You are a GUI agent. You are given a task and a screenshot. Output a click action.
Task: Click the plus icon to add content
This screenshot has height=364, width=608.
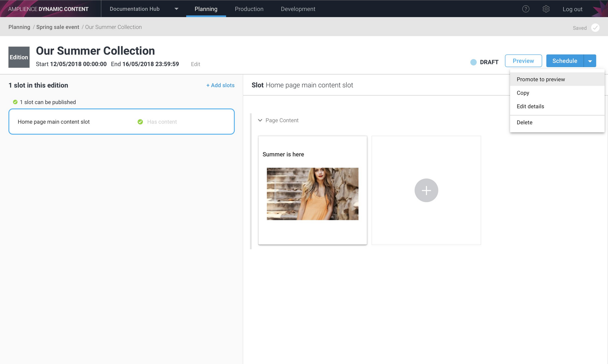pos(426,190)
